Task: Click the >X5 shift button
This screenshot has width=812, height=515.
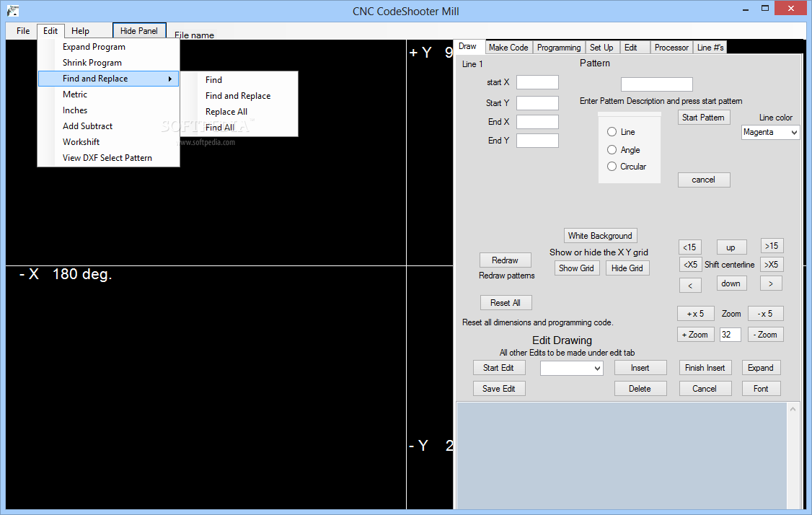Action: click(771, 264)
